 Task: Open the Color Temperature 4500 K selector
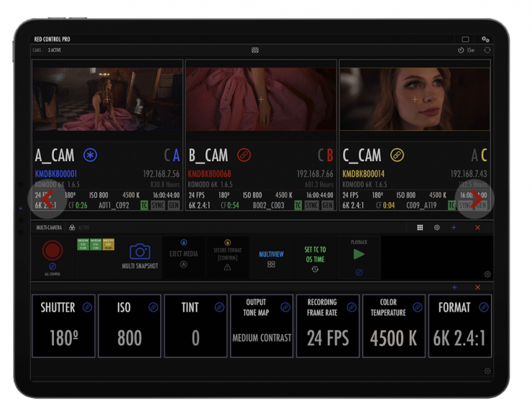(x=394, y=338)
